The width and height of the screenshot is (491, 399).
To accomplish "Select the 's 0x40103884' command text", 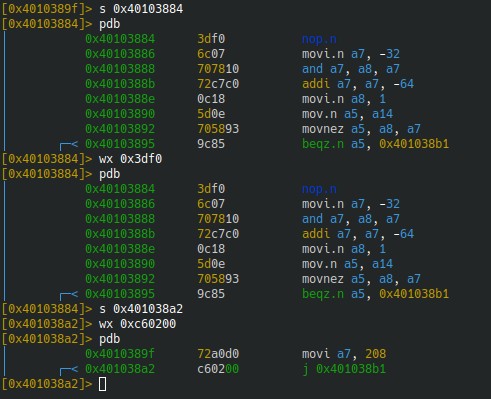I will tap(141, 9).
